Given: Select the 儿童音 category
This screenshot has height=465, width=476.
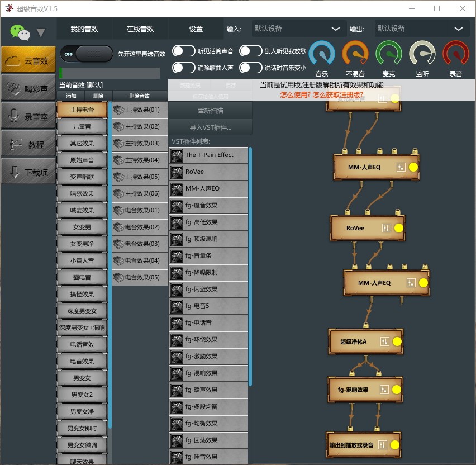Looking at the screenshot, I should coord(82,126).
